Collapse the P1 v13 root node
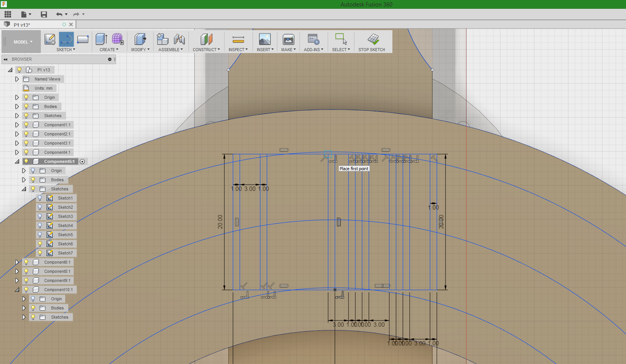 (x=10, y=70)
